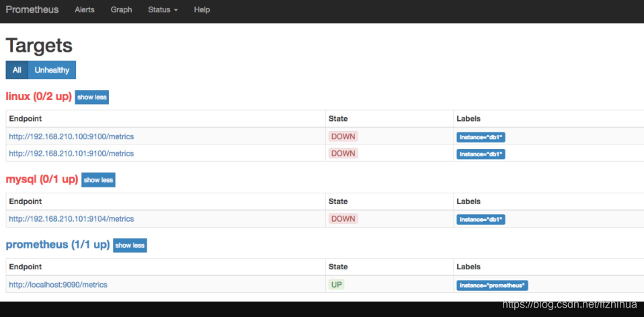Click instance="db1" label in mysql row

481,220
